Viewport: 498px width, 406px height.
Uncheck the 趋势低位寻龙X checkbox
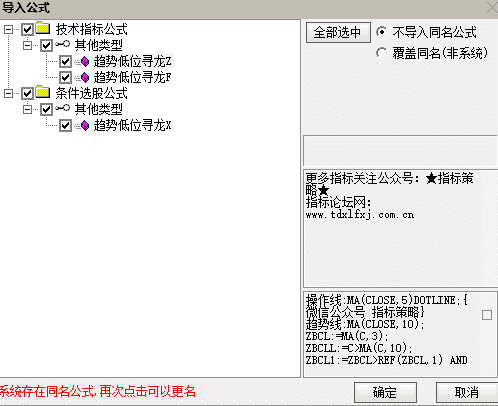(65, 126)
